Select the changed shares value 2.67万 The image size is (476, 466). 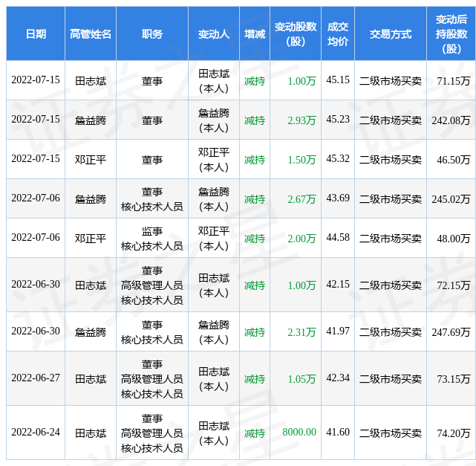point(301,199)
